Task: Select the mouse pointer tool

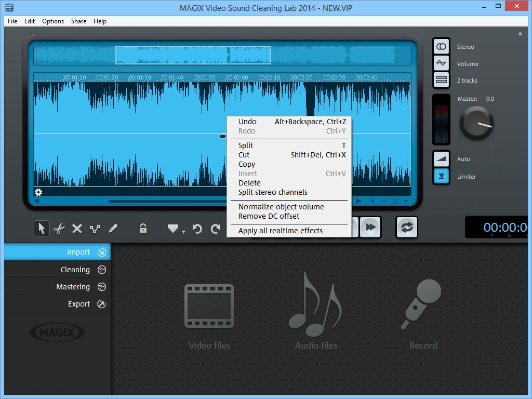Action: point(42,228)
